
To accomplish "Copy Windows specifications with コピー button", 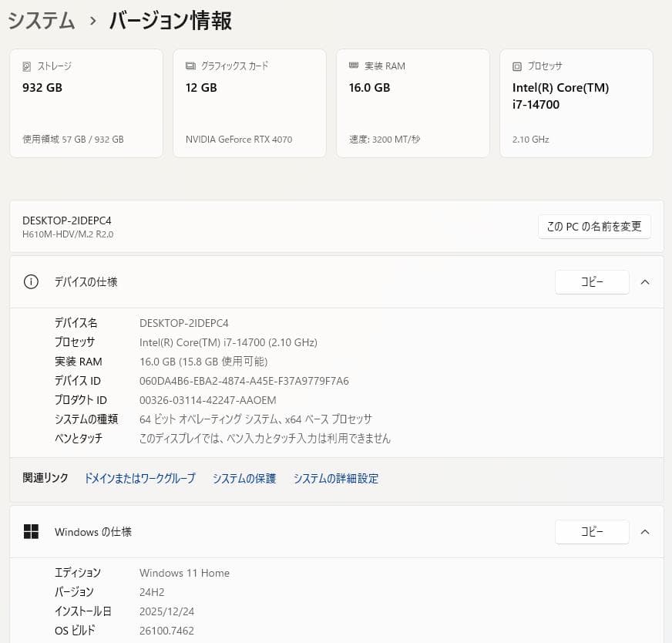I will (593, 532).
